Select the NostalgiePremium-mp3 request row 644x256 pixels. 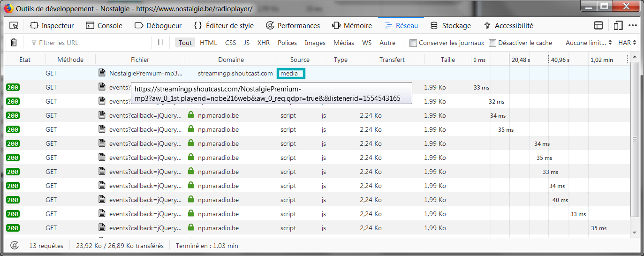pos(318,73)
